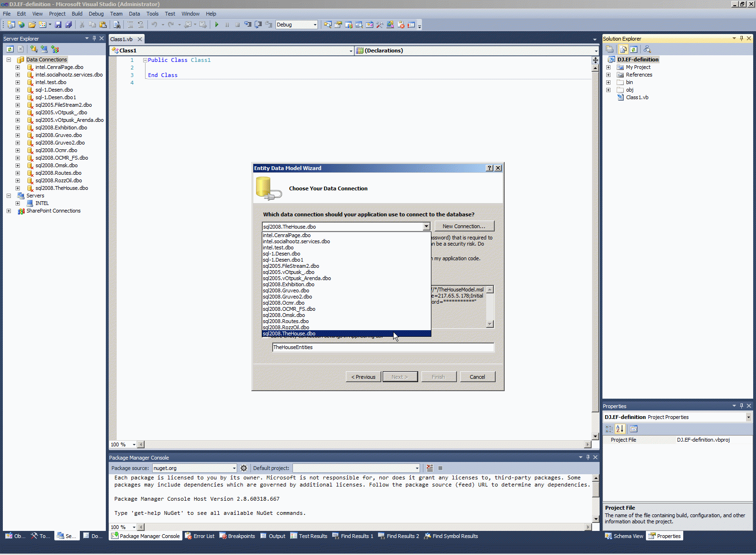Click Connect to Database icon in Server Explorer
Screen dimensions: 756x555
(34, 49)
